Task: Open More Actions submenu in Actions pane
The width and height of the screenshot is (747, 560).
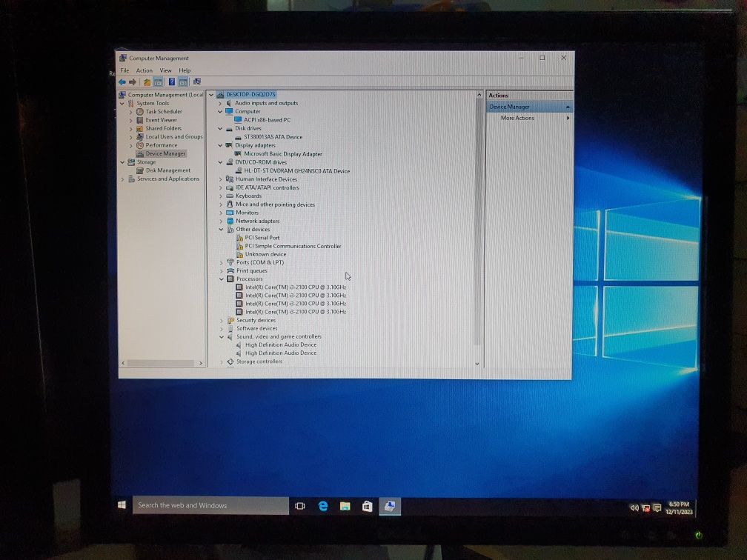Action: point(517,118)
